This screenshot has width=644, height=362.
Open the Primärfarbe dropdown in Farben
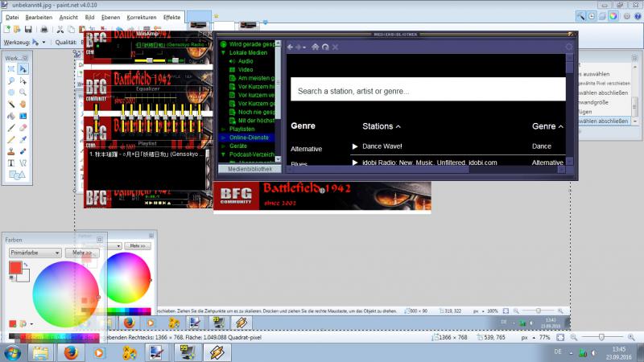click(35, 253)
